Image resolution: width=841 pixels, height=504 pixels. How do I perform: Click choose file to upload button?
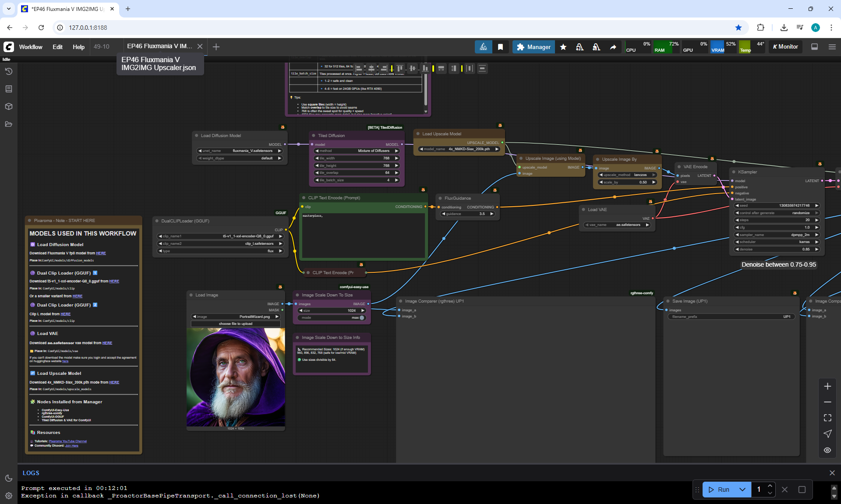[x=236, y=324]
